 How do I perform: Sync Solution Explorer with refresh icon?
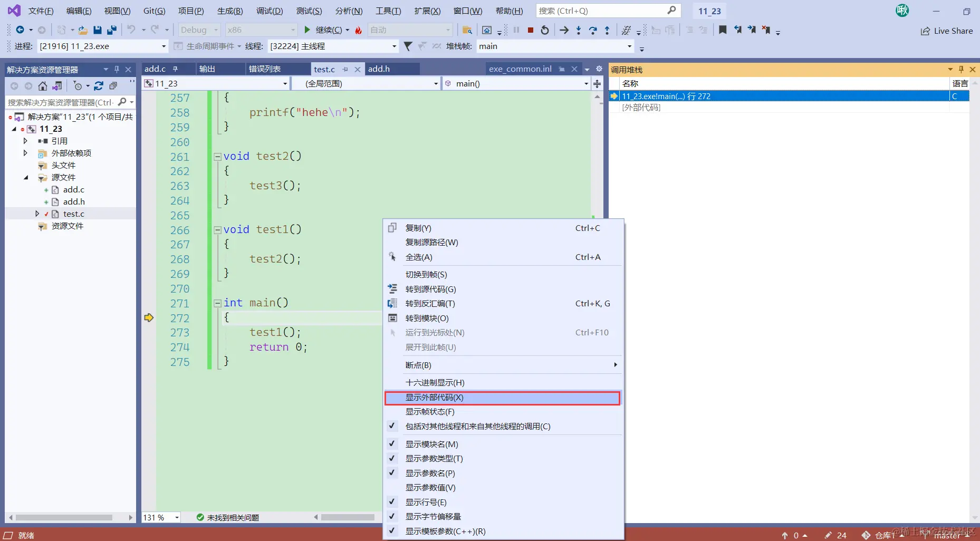(99, 86)
